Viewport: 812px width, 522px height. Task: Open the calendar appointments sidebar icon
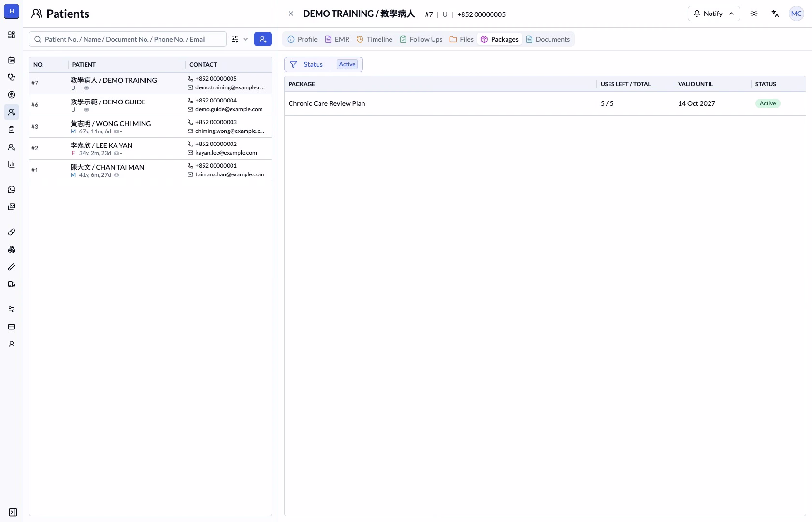point(12,60)
